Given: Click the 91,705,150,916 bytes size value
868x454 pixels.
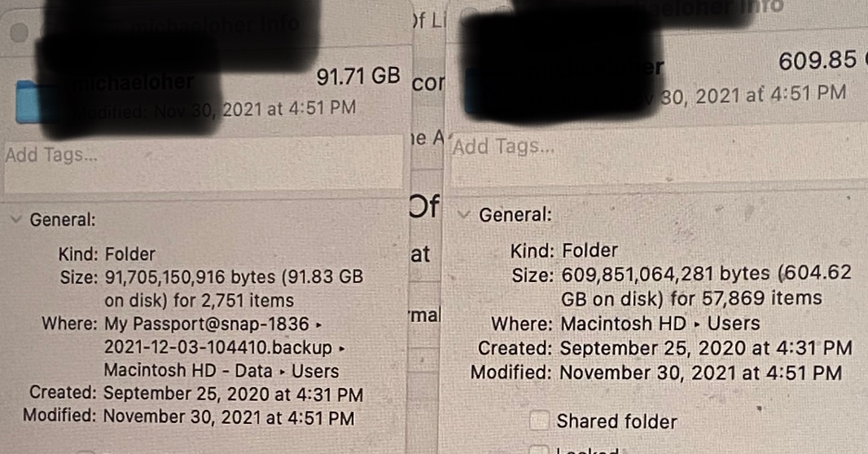Looking at the screenshot, I should point(190,276).
